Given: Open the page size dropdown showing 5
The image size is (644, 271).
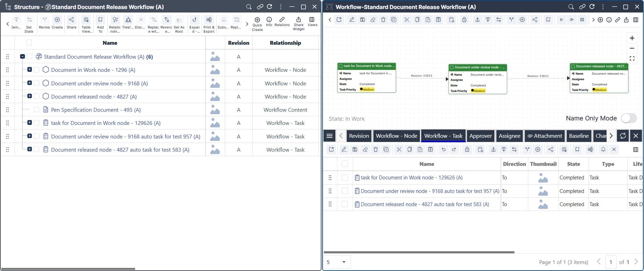Looking at the screenshot, I should [337, 262].
